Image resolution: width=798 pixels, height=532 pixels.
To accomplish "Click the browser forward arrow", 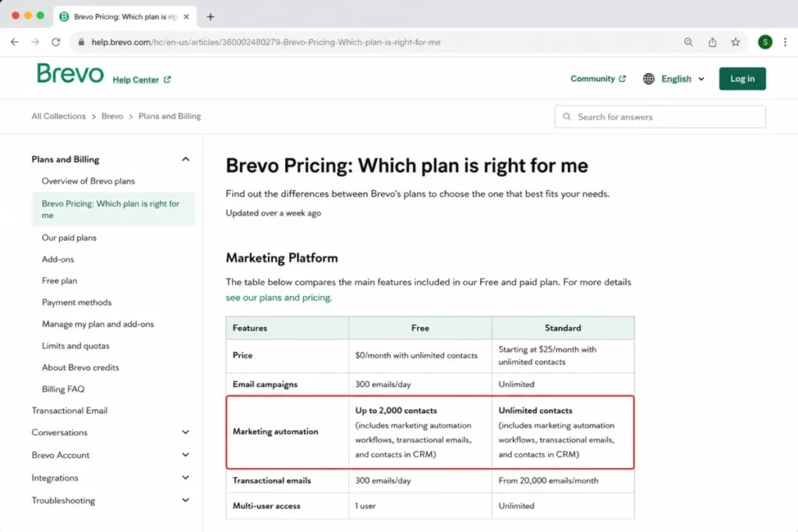I will [x=35, y=42].
